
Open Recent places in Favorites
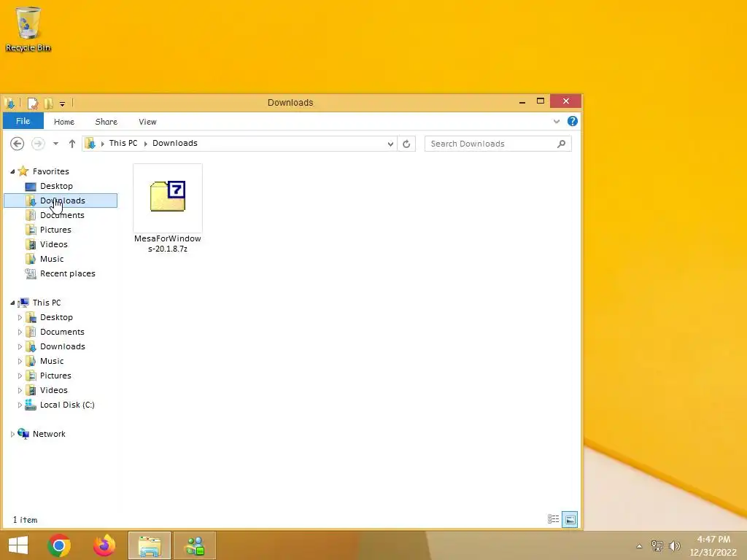[x=67, y=274]
